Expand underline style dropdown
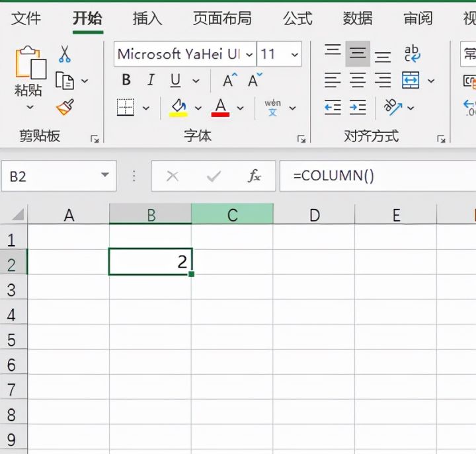The height and width of the screenshot is (454, 476). [196, 81]
